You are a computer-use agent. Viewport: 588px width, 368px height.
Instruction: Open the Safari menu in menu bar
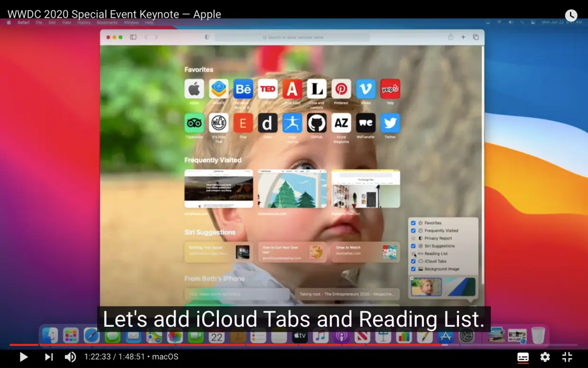pos(24,22)
